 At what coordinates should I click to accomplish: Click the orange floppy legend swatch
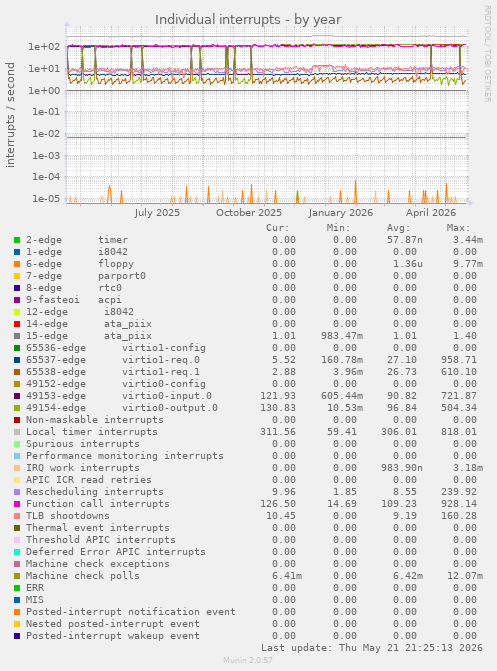click(x=17, y=264)
